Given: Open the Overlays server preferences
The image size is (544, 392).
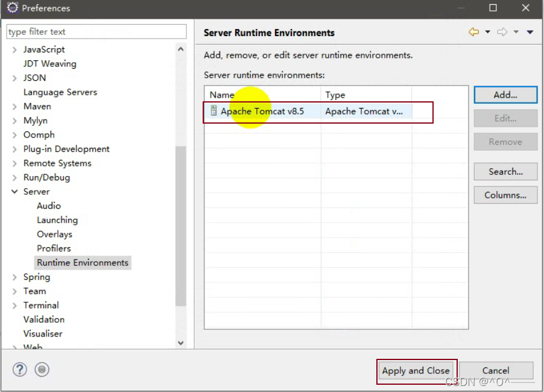Looking at the screenshot, I should coord(54,234).
